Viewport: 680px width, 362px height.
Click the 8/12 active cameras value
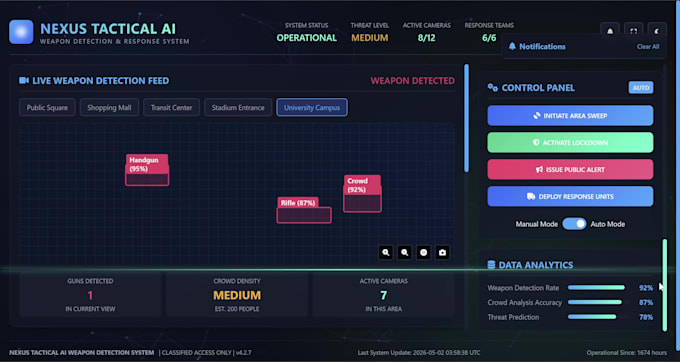[x=426, y=38]
